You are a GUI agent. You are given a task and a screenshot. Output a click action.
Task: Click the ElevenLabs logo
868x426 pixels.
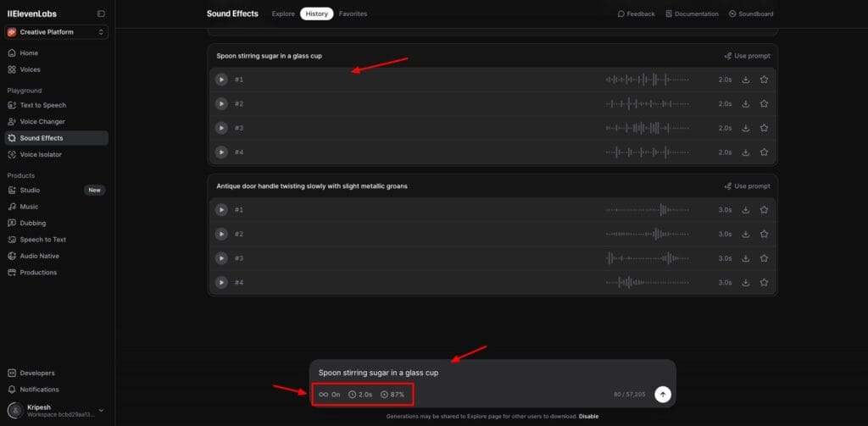pyautogui.click(x=32, y=14)
